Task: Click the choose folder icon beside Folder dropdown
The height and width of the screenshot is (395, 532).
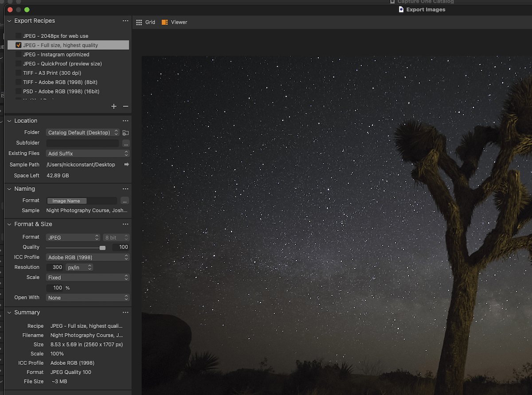Action: (x=125, y=133)
